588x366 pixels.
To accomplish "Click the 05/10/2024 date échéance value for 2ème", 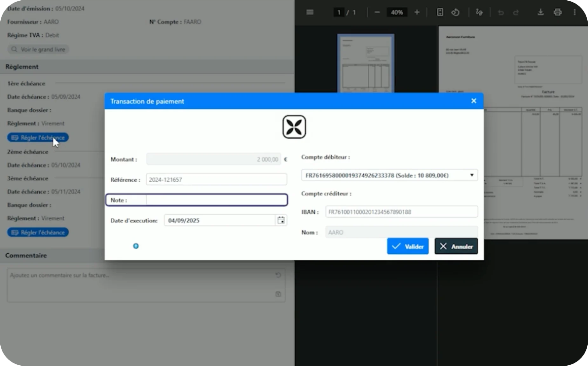I will (x=66, y=165).
